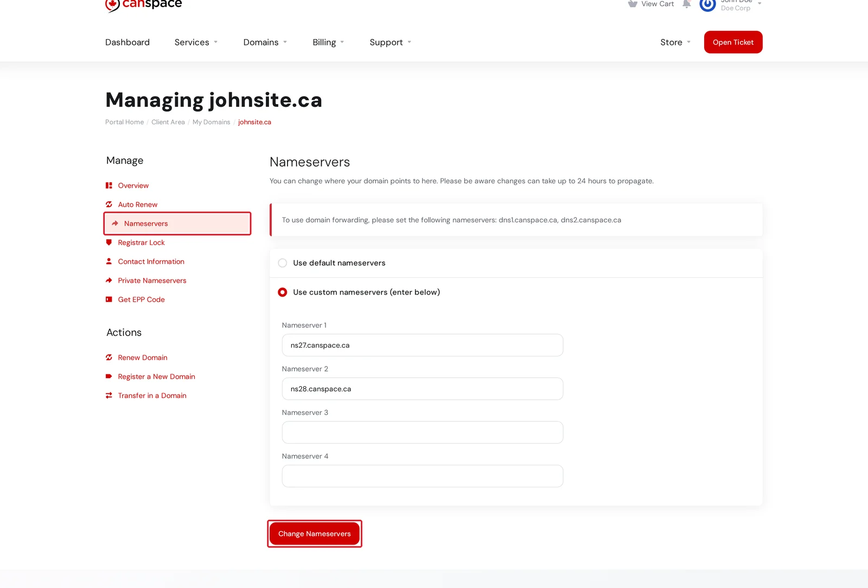The image size is (868, 588).
Task: Focus the Nameserver 1 input field
Action: 423,345
